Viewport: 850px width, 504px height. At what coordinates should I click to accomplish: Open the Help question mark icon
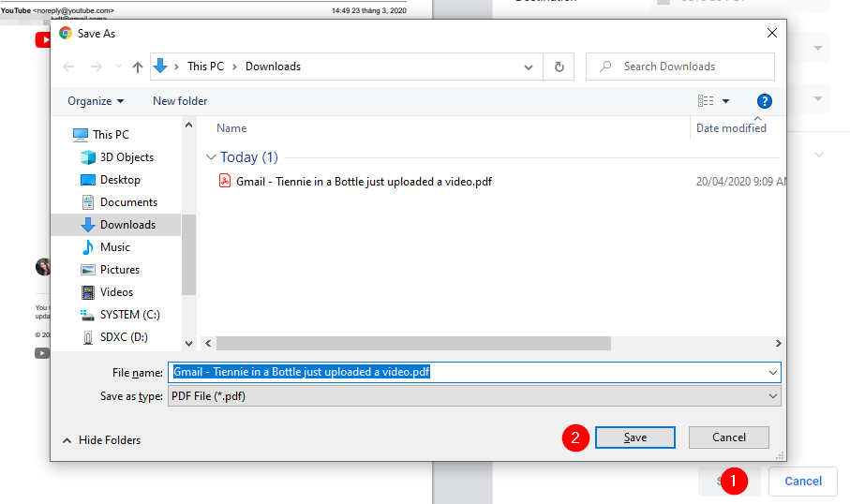tap(764, 101)
